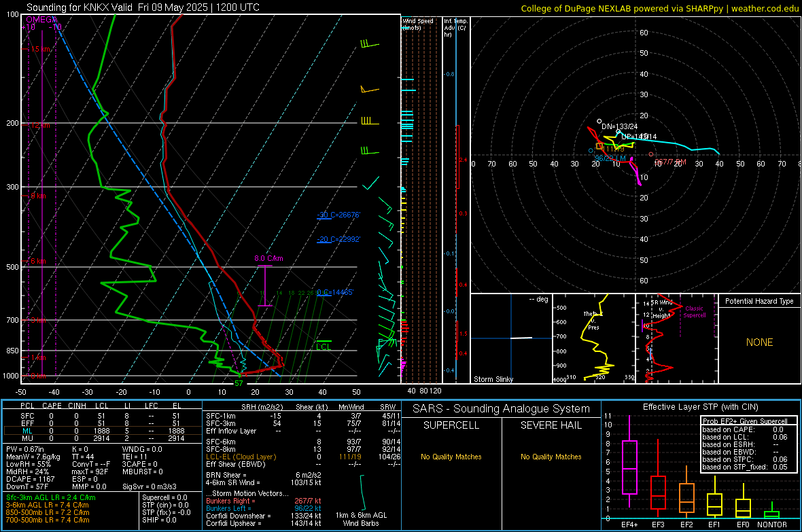Viewport: 802px width, 532px height.
Task: Click the Storm Slinky panel label
Action: coord(493,379)
